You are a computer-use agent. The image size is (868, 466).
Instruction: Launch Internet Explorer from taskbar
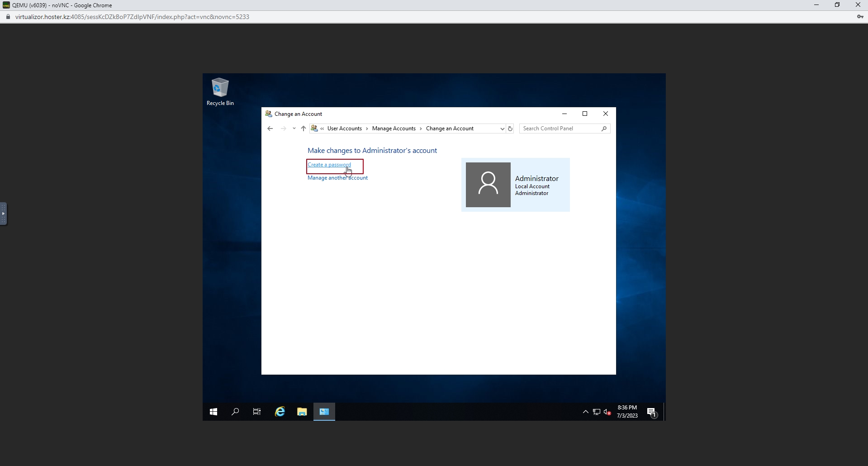pyautogui.click(x=280, y=412)
